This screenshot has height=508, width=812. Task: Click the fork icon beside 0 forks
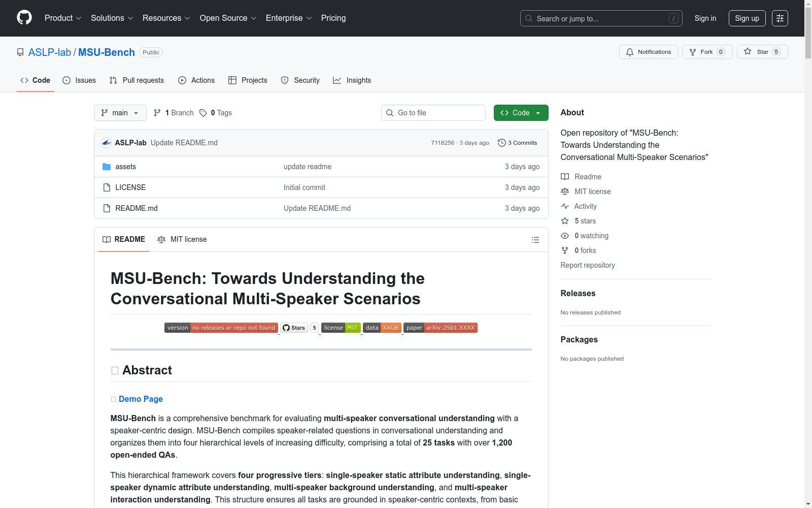click(x=565, y=250)
